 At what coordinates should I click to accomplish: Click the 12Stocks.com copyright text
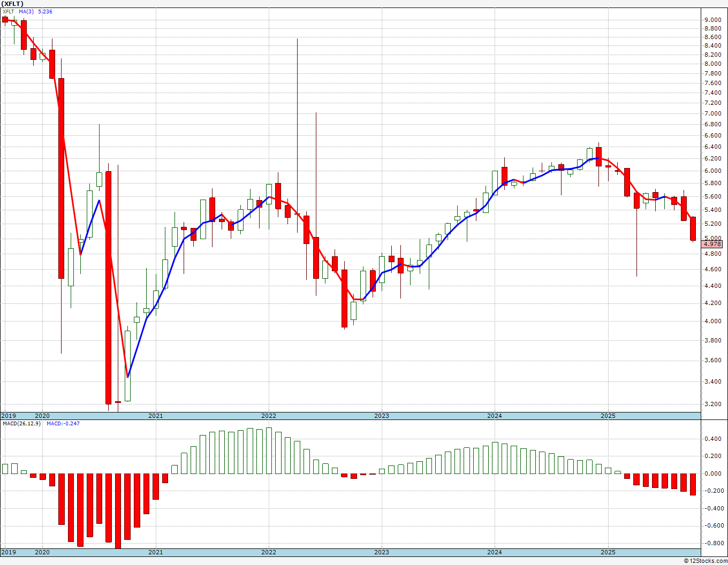(706, 561)
